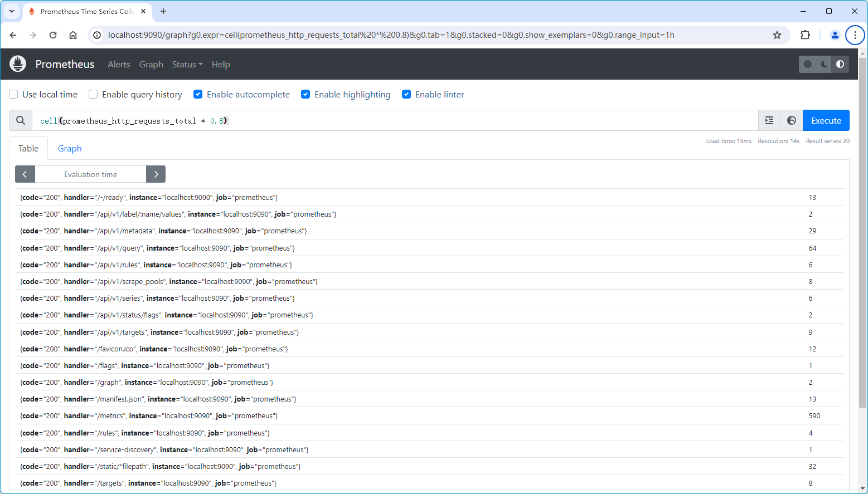Screen dimensions: 868x494
Task: Expand the Status dropdown menu
Action: click(x=187, y=65)
